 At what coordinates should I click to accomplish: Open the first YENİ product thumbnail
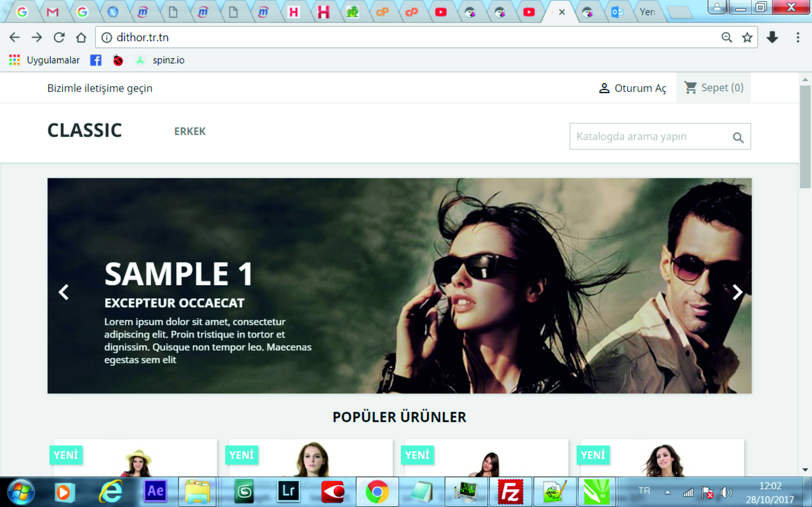136,458
